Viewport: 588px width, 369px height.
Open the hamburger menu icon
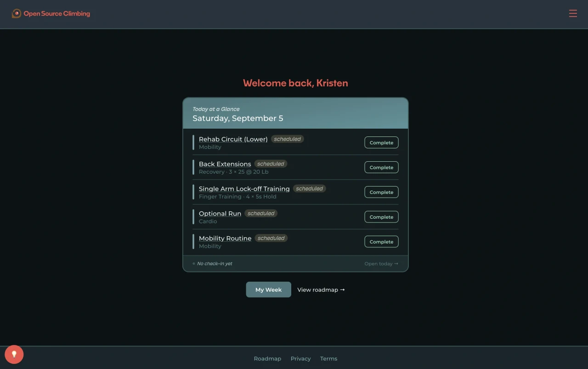573,14
